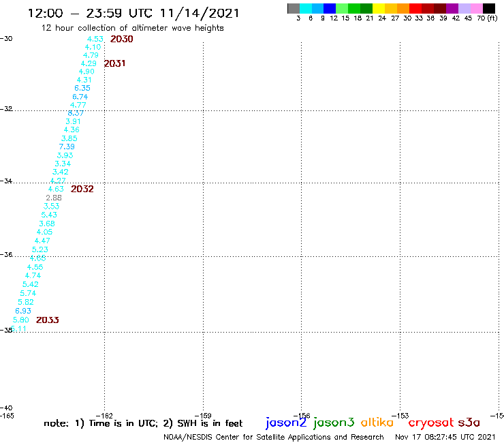Viewport: 504px width, 443px height.
Task: Click the -162 longitude axis label
Action: pos(105,416)
